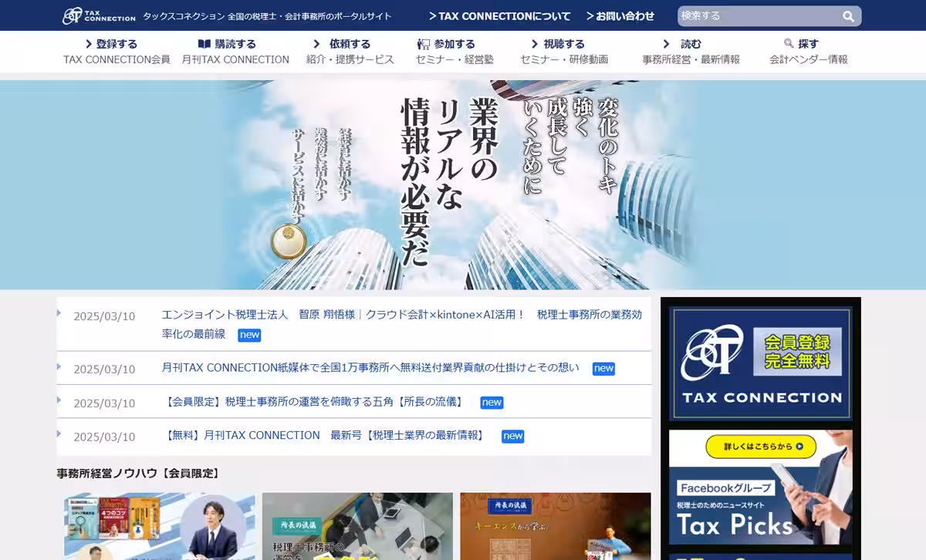
Task: Open the お問い合わせ contact link
Action: 620,16
